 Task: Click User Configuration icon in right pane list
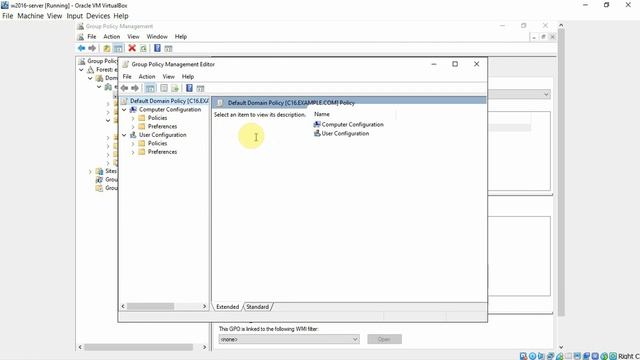point(317,133)
